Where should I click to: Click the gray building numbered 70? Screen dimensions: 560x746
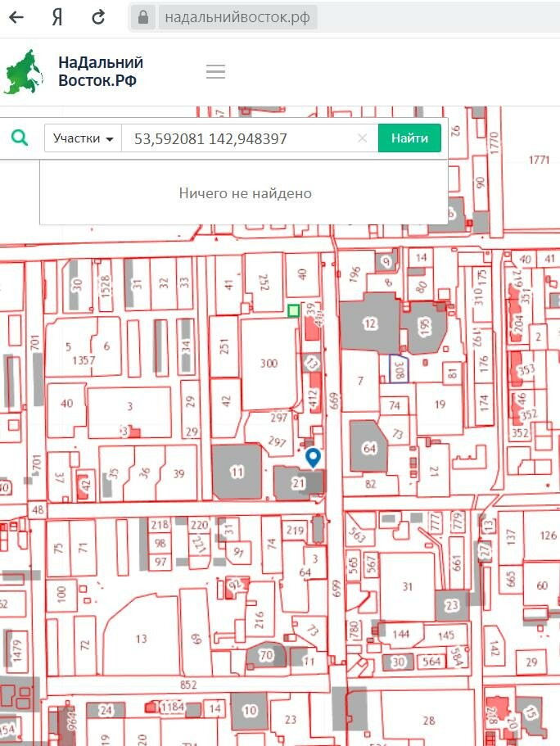[266, 655]
